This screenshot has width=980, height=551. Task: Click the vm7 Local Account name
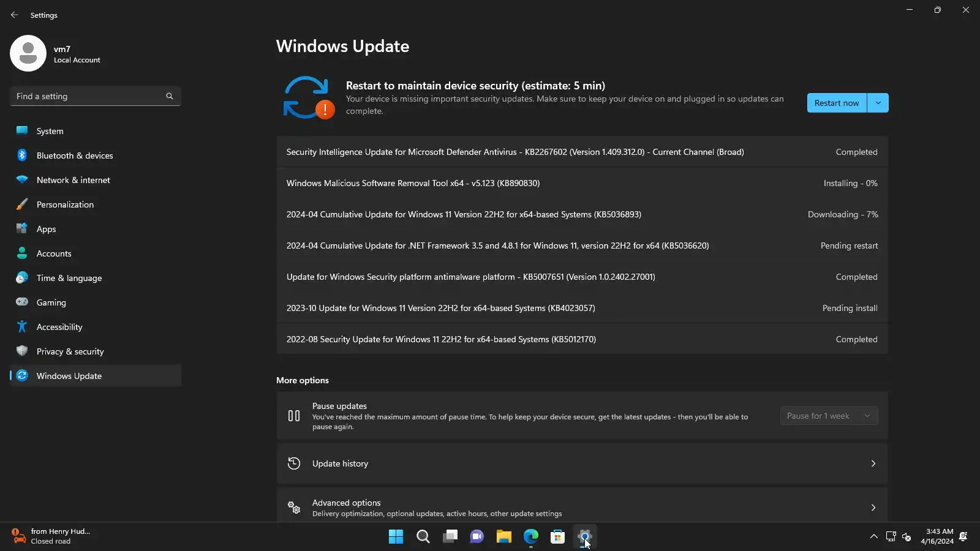pos(77,54)
